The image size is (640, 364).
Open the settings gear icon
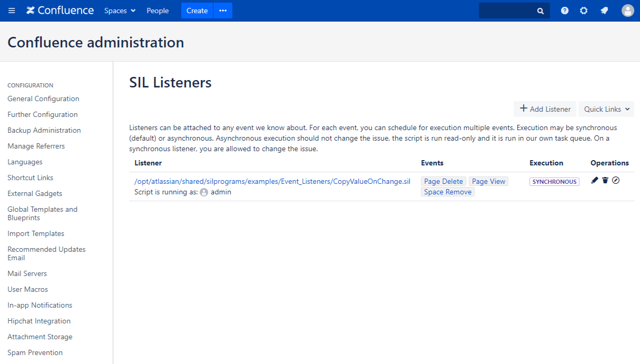[584, 11]
